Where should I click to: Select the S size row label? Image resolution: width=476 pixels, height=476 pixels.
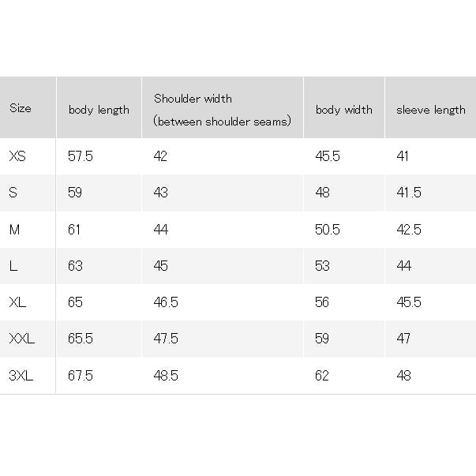pos(13,193)
